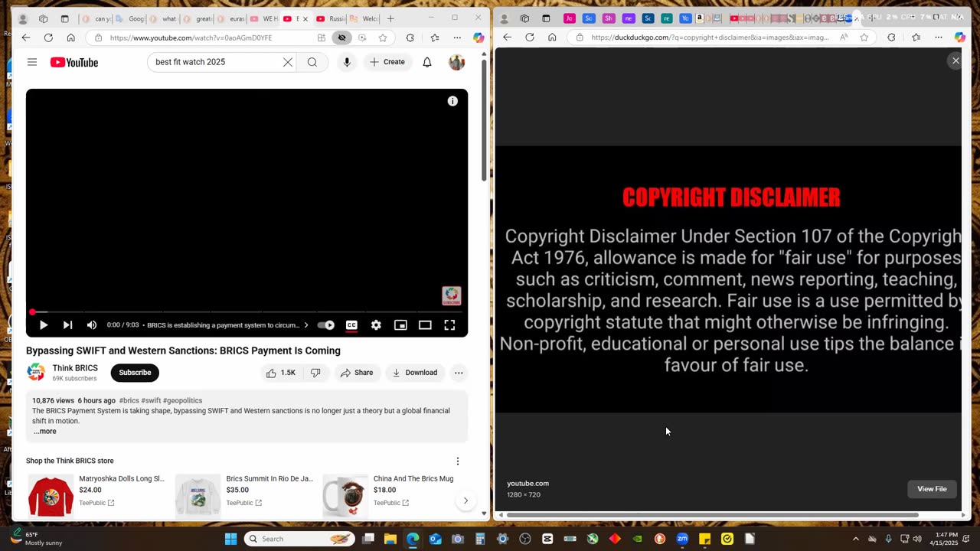Switch to the 'Goog' tab
This screenshot has width=980, height=551.
[x=130, y=18]
